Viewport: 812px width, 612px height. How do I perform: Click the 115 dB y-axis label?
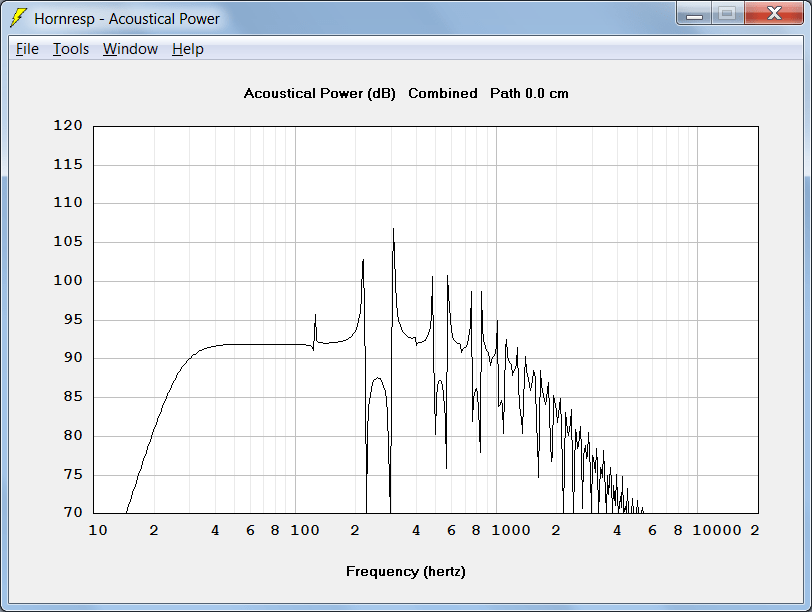pos(68,164)
